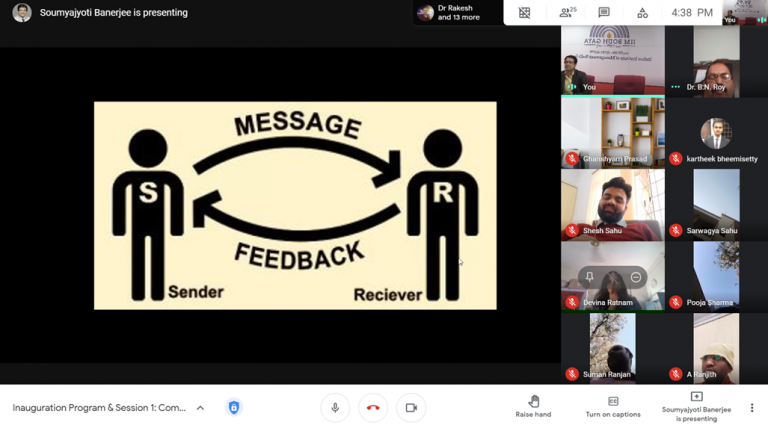
Task: Remove Devina Ratnam using the minus icon
Action: 635,277
